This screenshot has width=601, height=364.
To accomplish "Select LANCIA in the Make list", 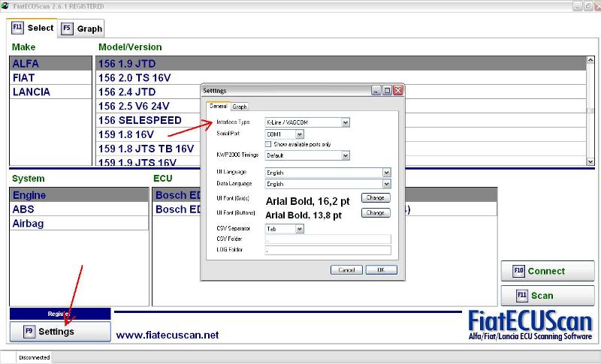I will click(x=50, y=92).
